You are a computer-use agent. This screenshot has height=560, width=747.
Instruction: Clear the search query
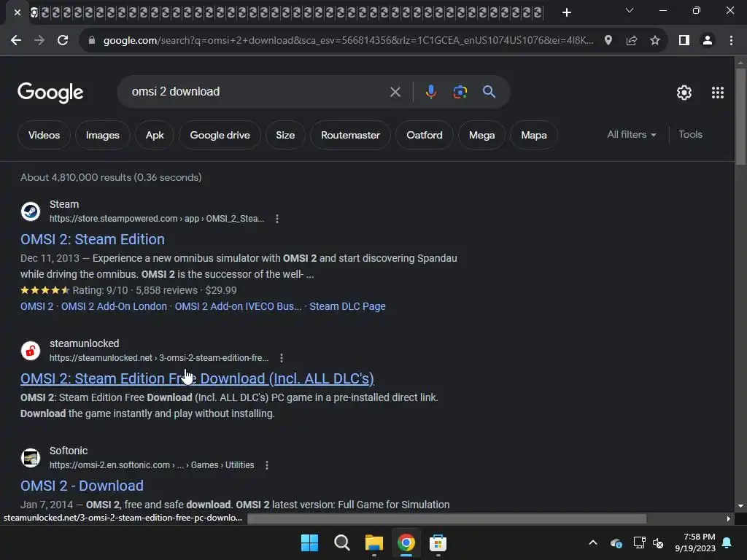395,92
